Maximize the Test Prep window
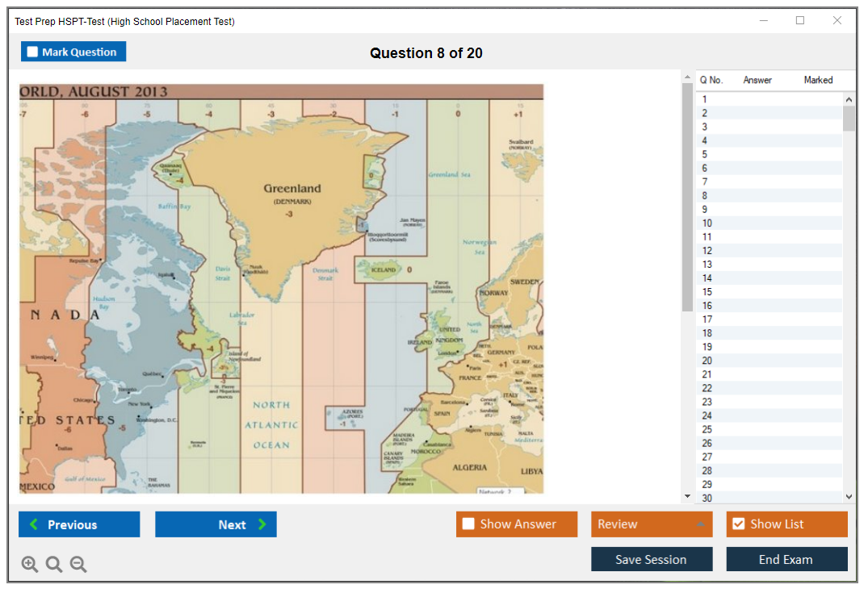 coord(800,21)
